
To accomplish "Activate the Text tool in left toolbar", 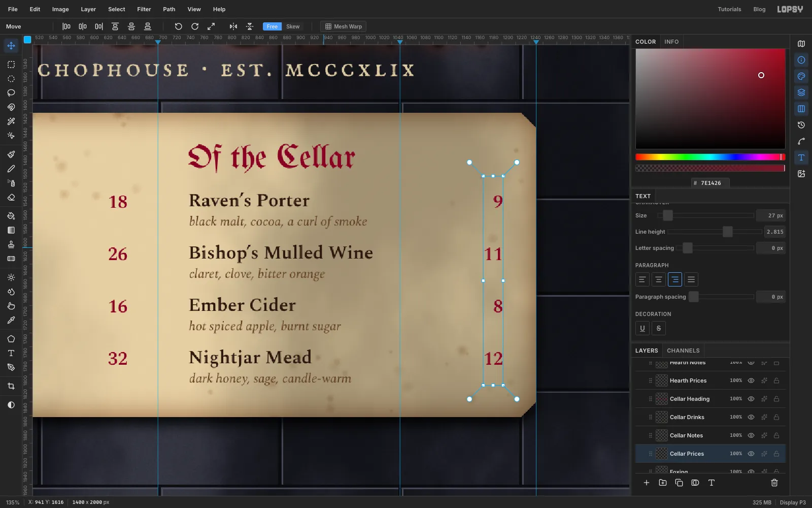I will click(11, 353).
